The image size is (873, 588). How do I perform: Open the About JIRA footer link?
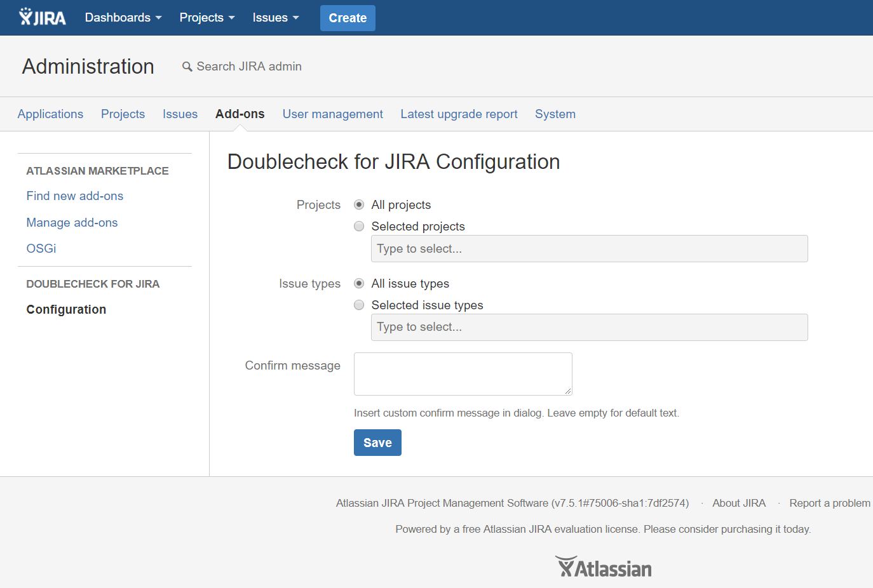click(x=739, y=504)
